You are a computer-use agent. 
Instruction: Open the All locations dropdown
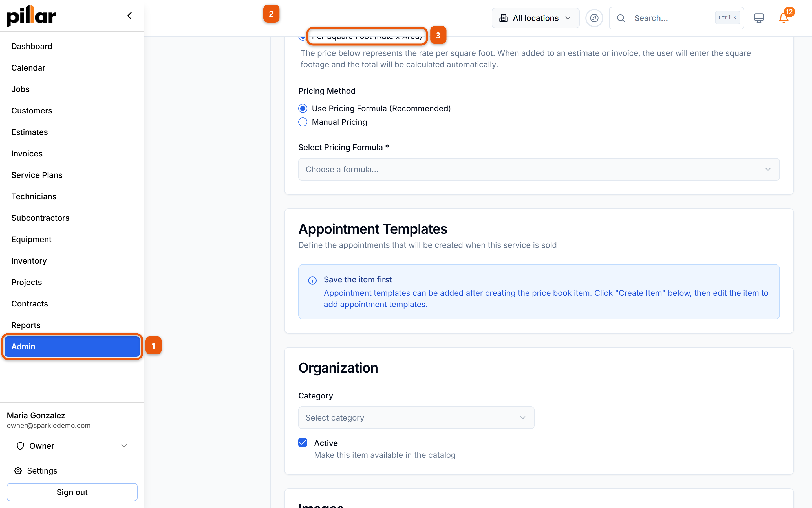pyautogui.click(x=535, y=18)
